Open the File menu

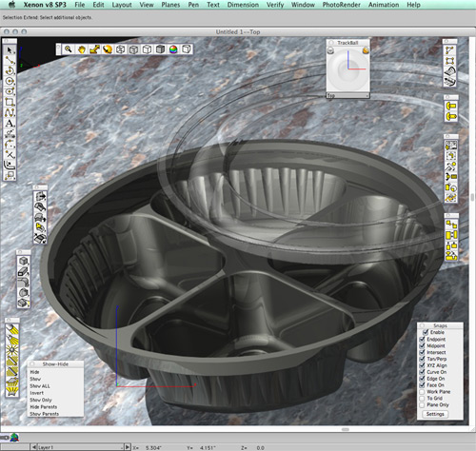(x=80, y=5)
